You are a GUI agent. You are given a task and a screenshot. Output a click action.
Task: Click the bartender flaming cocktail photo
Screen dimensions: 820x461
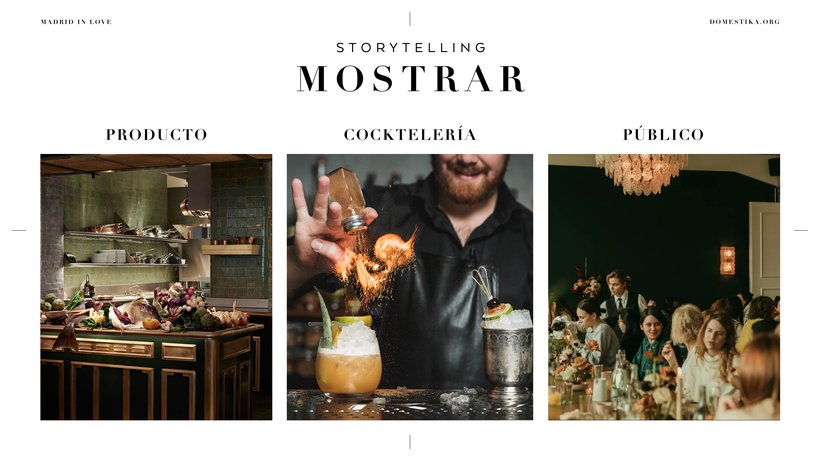coord(409,287)
